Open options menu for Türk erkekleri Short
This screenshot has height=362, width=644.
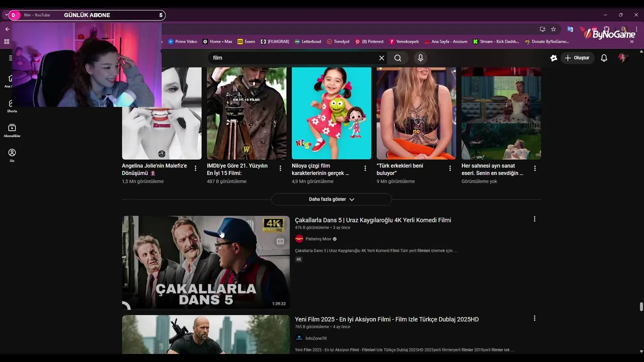(x=450, y=168)
